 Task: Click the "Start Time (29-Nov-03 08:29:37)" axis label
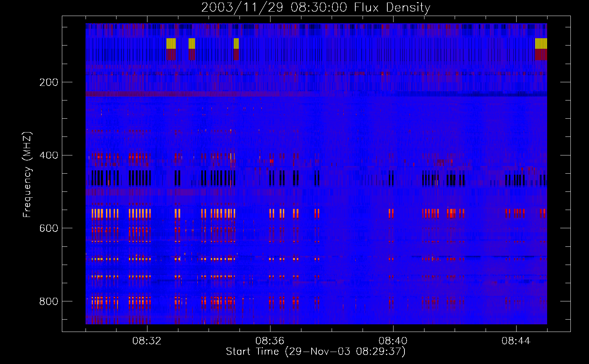[x=316, y=352]
